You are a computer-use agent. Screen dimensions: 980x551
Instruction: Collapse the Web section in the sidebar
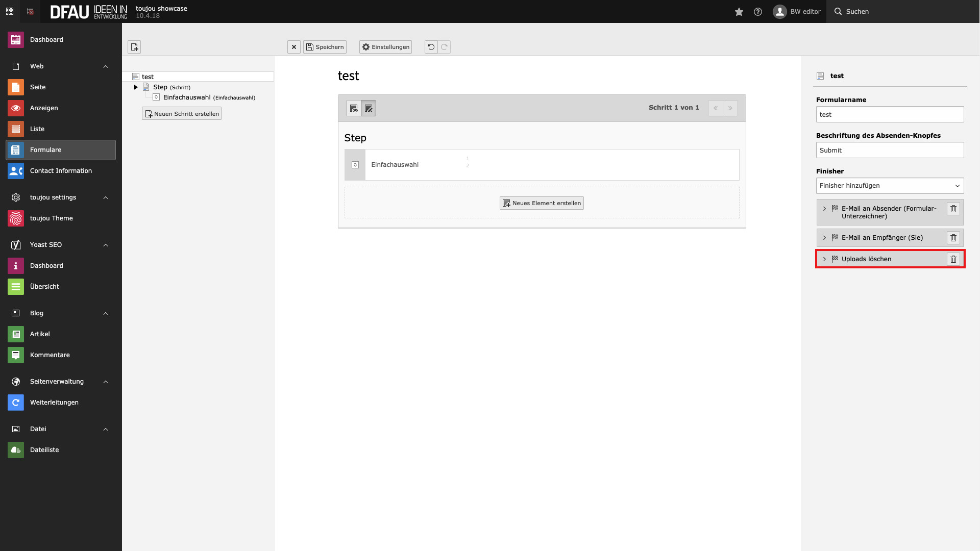click(106, 66)
